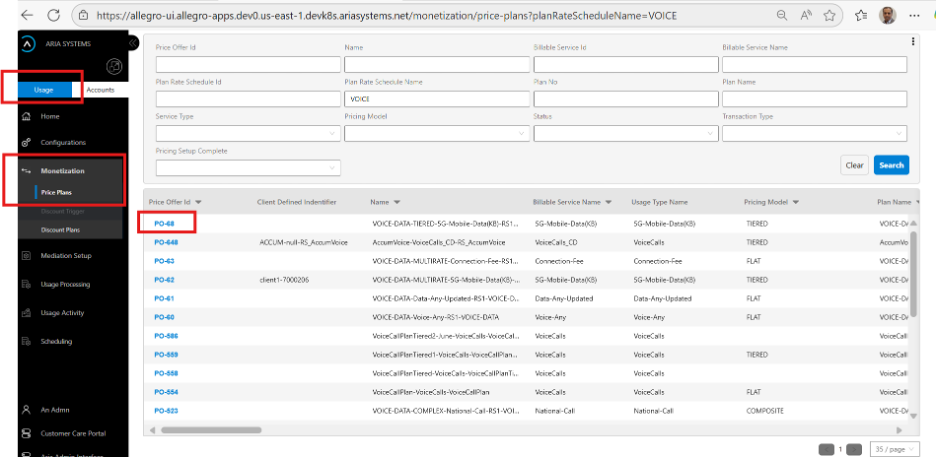The height and width of the screenshot is (458, 936).
Task: Select Discount Plans in the Monetization menu
Action: pos(60,228)
